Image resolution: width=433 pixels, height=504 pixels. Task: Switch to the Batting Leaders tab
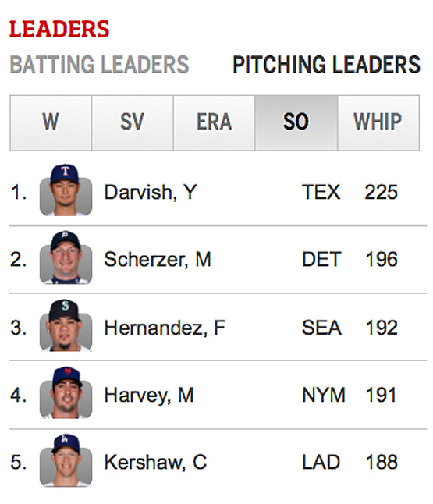click(x=99, y=65)
